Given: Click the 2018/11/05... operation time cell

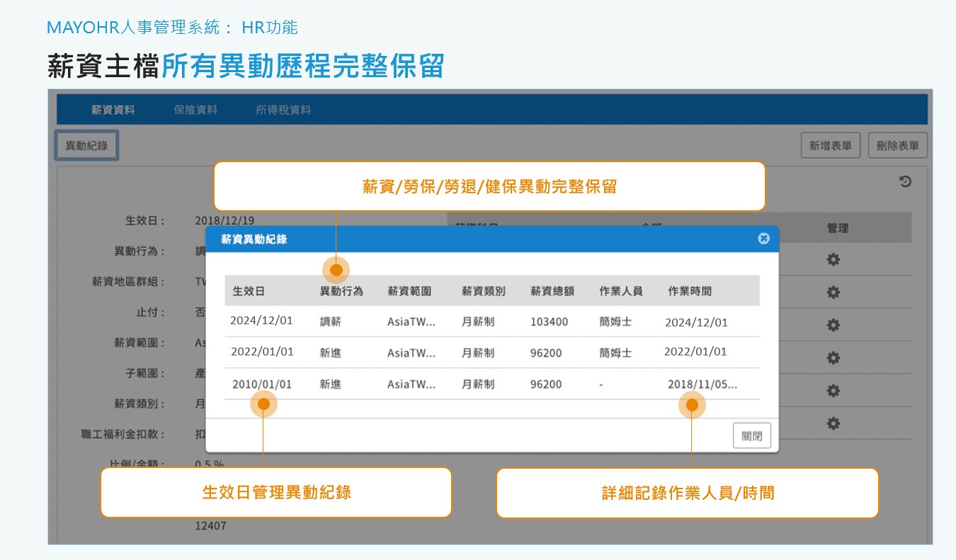Looking at the screenshot, I should 702,384.
